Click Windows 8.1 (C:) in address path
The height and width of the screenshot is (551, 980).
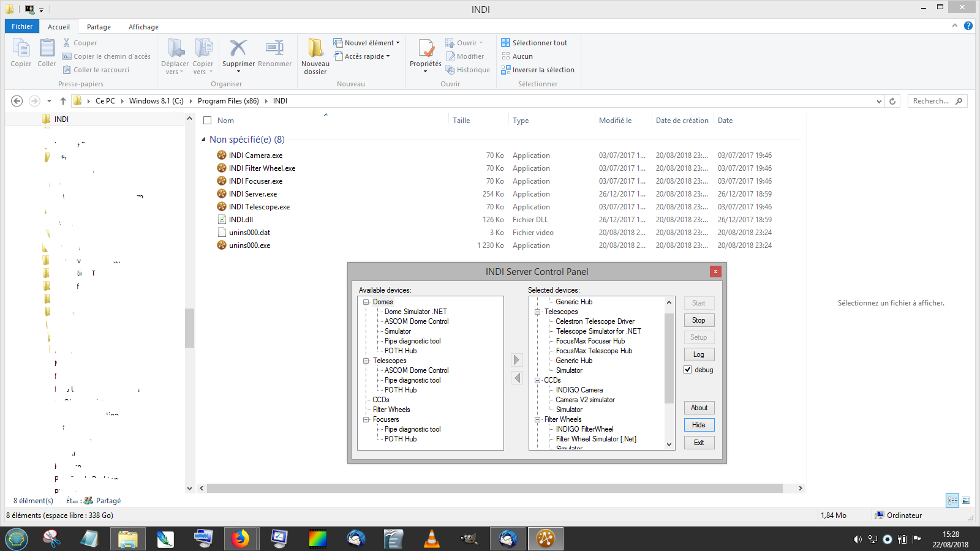tap(156, 101)
